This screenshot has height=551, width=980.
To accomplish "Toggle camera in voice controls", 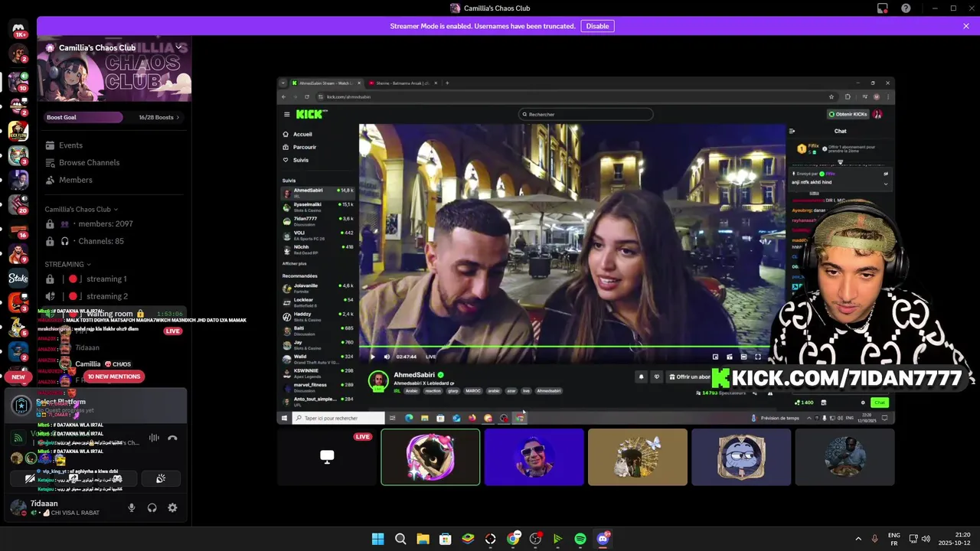I will [x=30, y=478].
